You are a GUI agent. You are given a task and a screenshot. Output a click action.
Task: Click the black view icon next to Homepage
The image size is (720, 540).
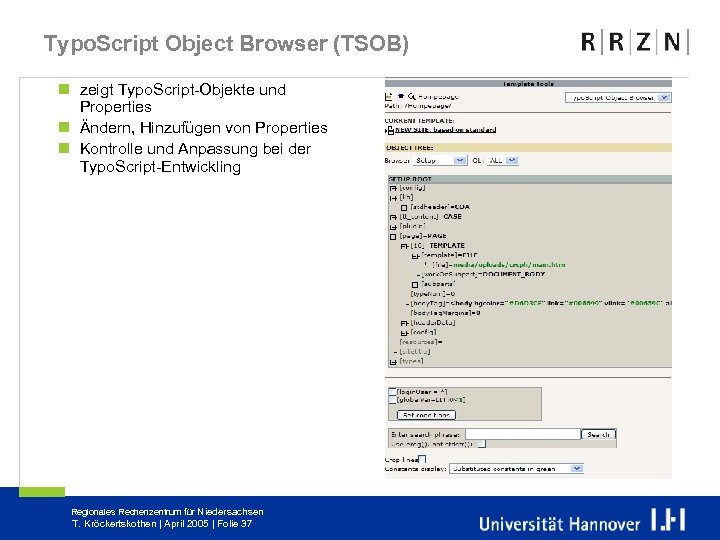click(x=401, y=96)
